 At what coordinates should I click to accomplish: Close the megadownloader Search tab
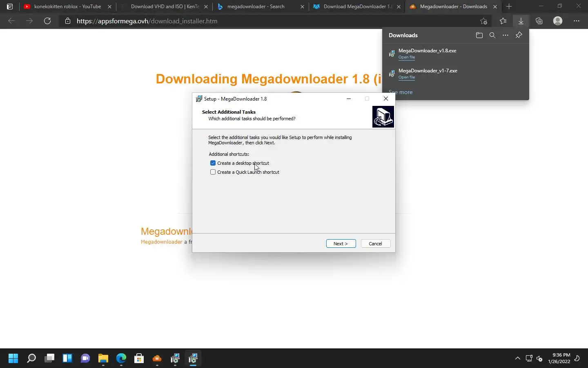[x=302, y=7]
